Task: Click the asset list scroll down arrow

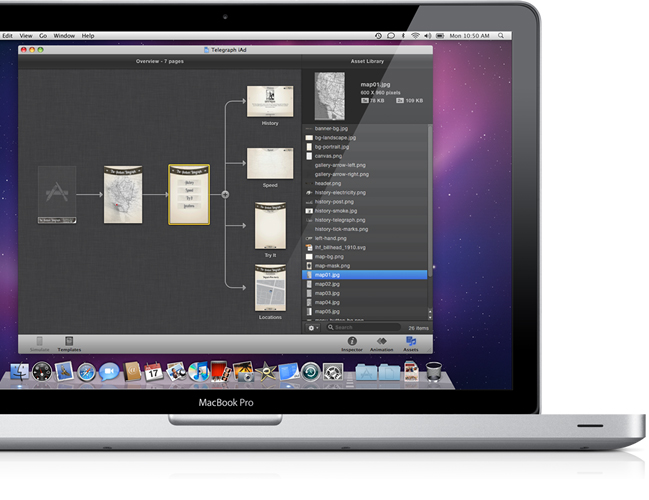Action: pyautogui.click(x=430, y=317)
